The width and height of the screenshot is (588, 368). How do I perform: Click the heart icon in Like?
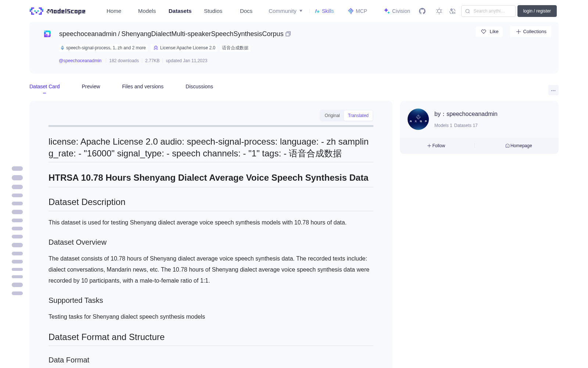484,32
